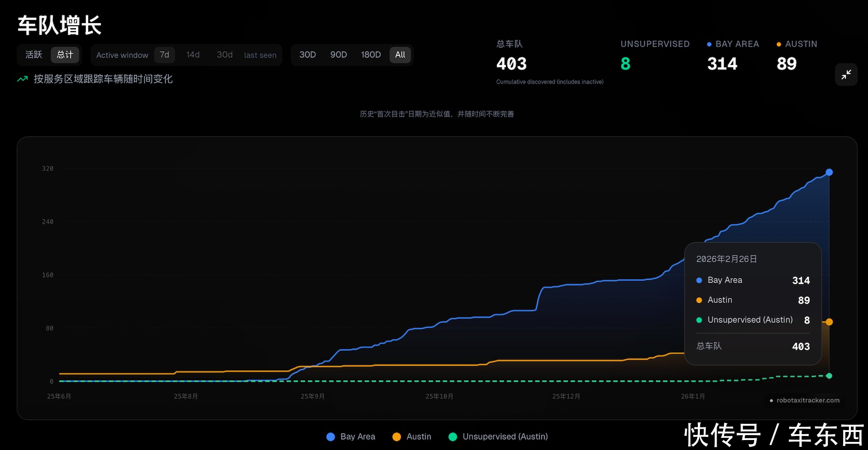Switch to 活跃 fleet view
Image resolution: width=868 pixels, height=450 pixels.
tap(34, 55)
